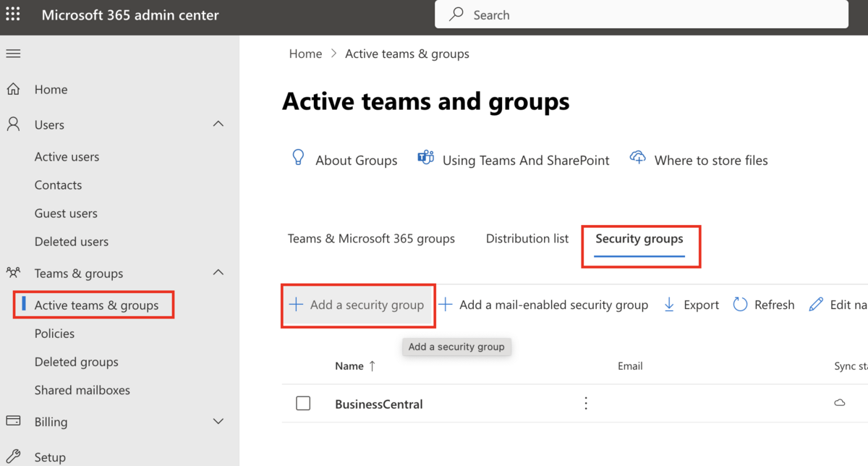Click Add a security group button
The width and height of the screenshot is (868, 466).
tap(357, 305)
